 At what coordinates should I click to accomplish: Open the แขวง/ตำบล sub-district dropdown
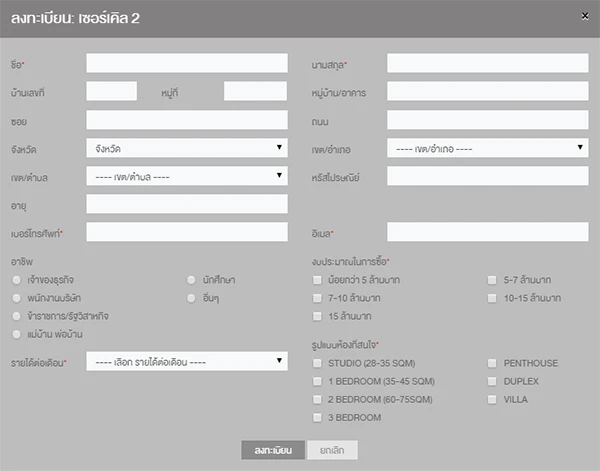(187, 176)
